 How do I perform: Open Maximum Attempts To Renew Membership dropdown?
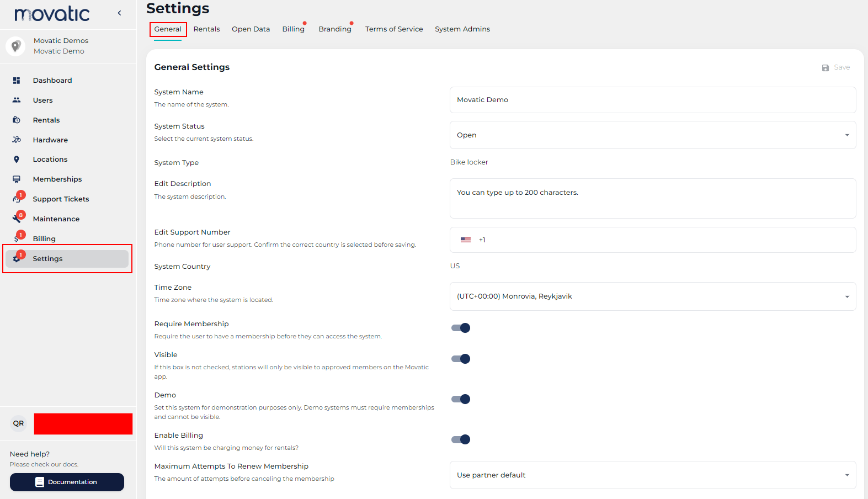point(652,475)
